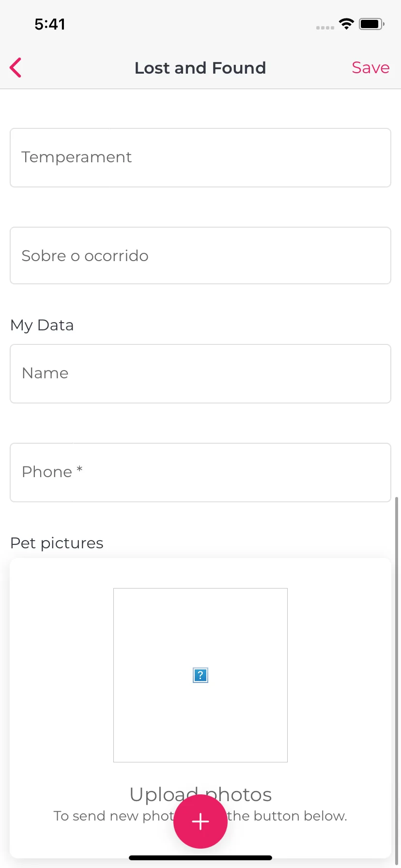Click into the Sobre o ocorrido field

[x=200, y=256]
